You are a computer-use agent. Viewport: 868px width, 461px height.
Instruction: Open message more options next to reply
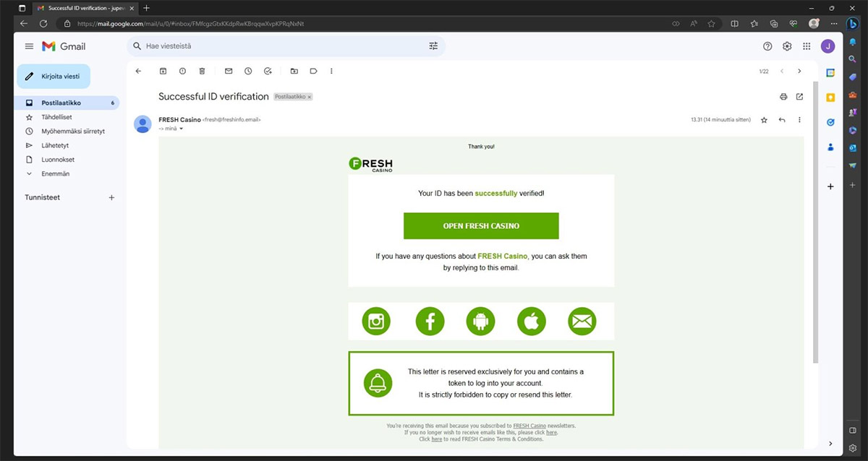pos(799,120)
